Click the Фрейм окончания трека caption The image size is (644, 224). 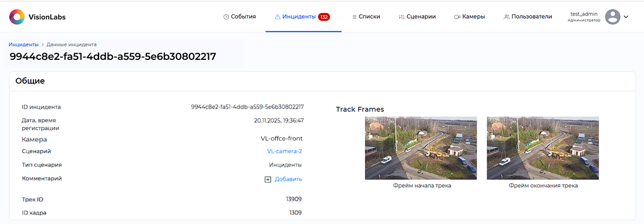543,186
